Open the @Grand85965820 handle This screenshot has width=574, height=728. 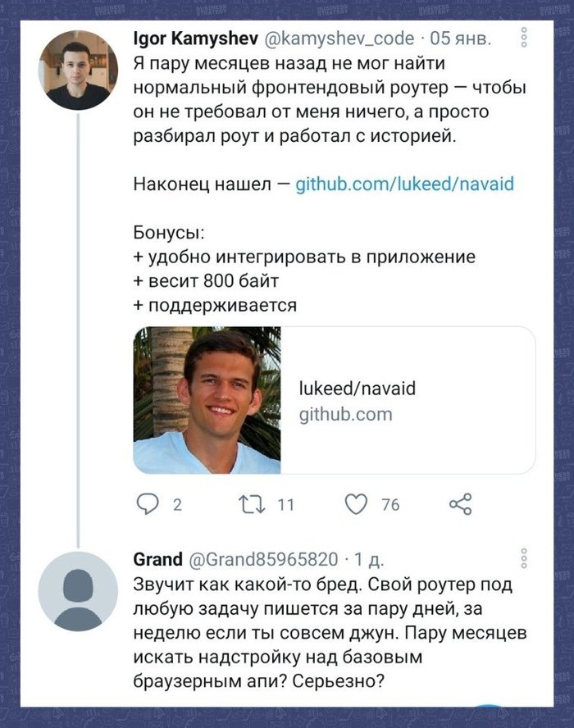pyautogui.click(x=263, y=560)
